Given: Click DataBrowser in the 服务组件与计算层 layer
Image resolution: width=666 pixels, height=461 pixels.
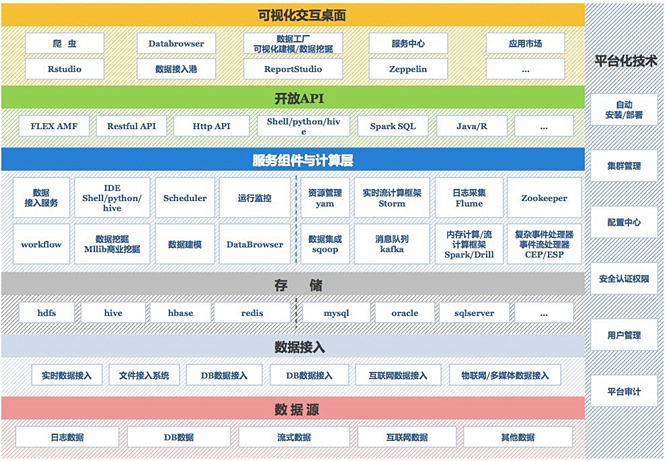Looking at the screenshot, I should [x=254, y=244].
